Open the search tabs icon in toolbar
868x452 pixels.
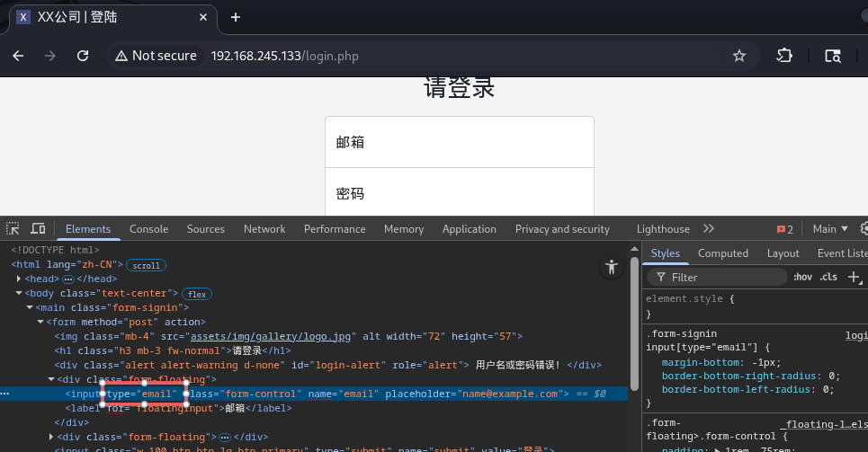tap(833, 56)
